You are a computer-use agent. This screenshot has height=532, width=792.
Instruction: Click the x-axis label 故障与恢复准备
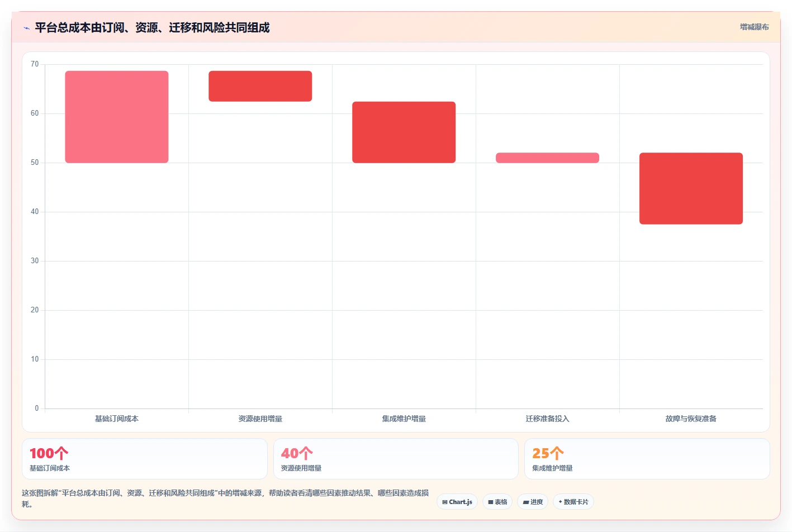[691, 419]
